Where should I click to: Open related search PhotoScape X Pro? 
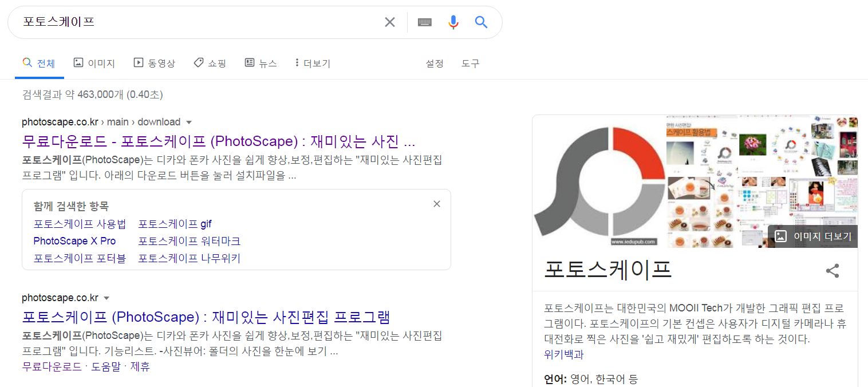(74, 241)
